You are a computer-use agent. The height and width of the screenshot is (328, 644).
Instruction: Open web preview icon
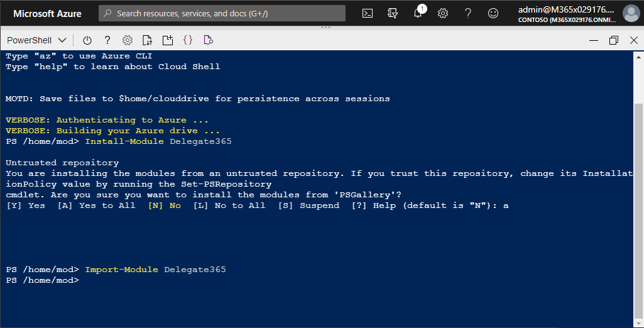208,40
